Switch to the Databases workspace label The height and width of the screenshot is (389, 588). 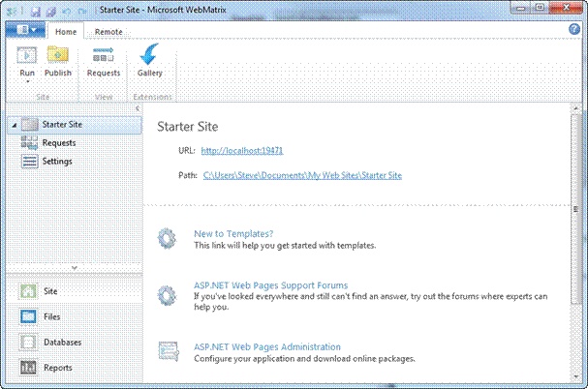coord(63,343)
